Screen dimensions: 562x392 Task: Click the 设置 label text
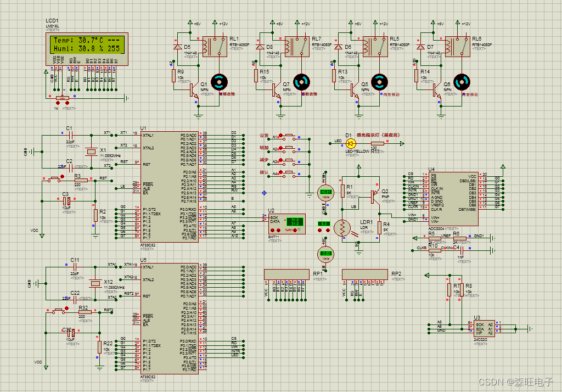pos(264,136)
